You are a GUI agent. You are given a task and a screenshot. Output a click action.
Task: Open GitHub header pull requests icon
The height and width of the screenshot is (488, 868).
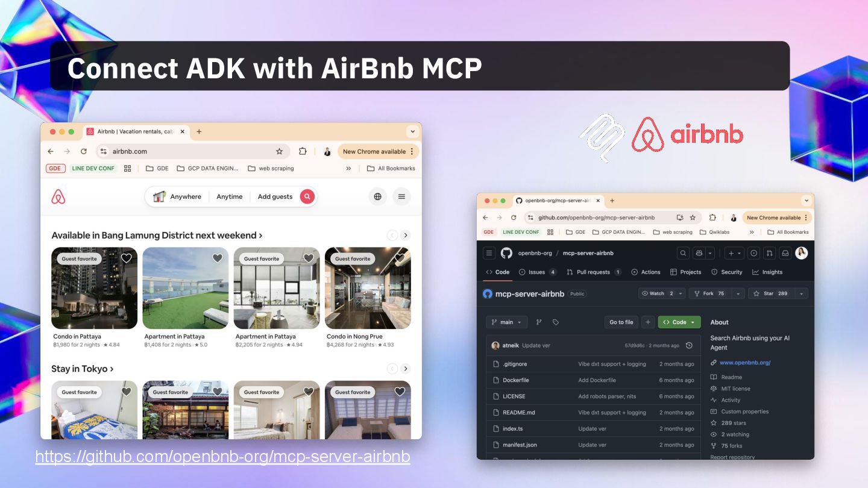click(x=769, y=253)
